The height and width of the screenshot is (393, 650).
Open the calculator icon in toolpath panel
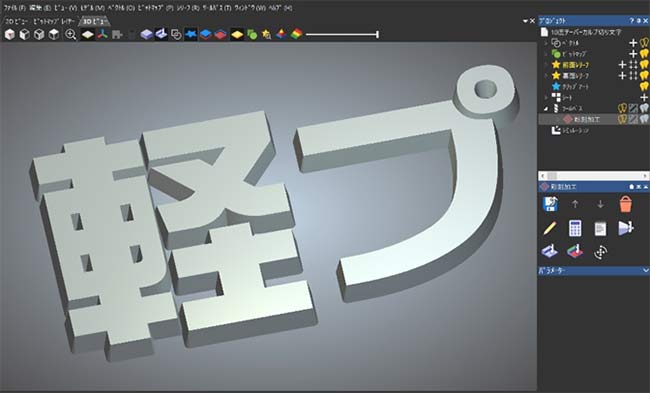coord(575,228)
